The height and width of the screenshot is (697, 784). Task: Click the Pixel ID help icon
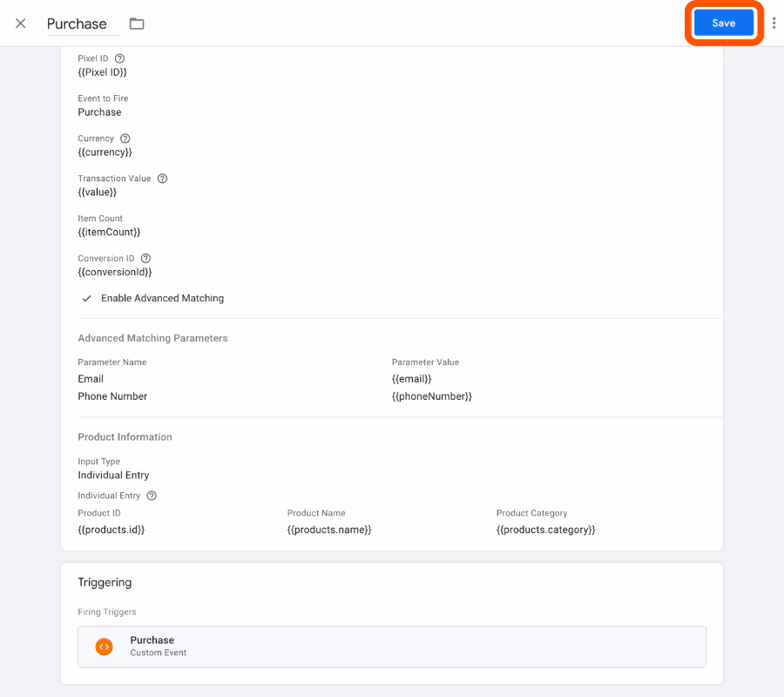click(119, 58)
